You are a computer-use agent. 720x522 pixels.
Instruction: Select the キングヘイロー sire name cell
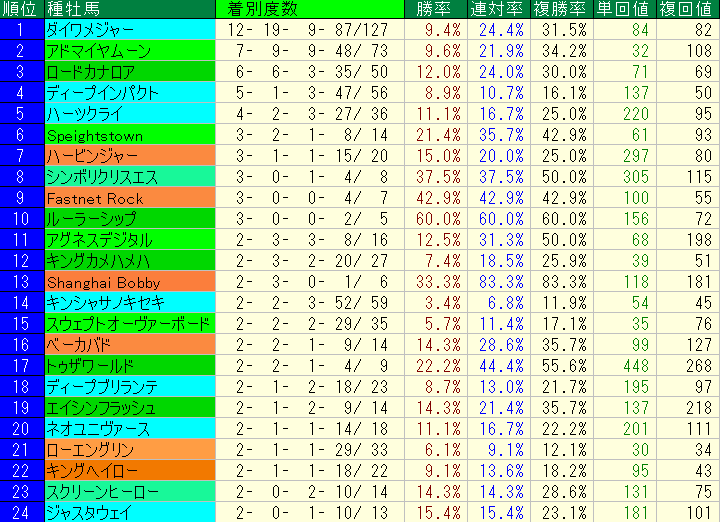[130, 471]
